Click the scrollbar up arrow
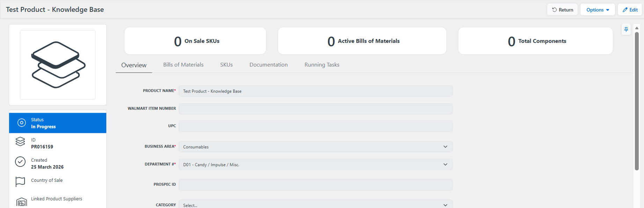Image resolution: width=644 pixels, height=208 pixels. 637,28
